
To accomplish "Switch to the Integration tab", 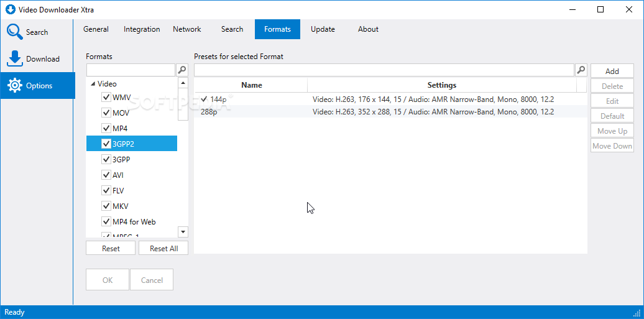I will (x=142, y=29).
